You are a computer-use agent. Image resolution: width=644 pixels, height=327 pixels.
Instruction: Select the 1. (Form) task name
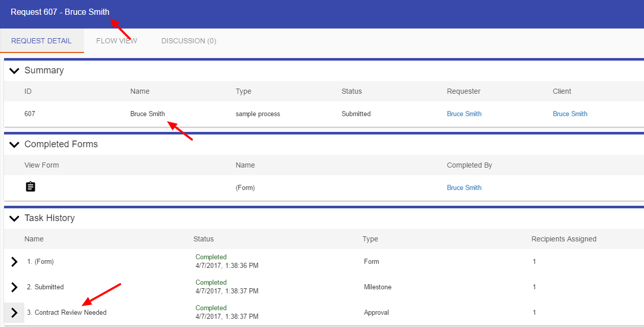click(x=40, y=261)
